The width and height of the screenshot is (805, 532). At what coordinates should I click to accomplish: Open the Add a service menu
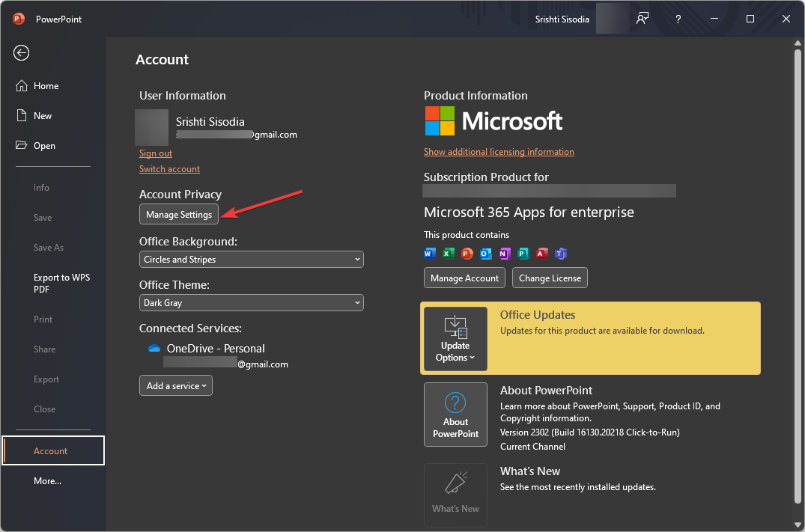175,386
